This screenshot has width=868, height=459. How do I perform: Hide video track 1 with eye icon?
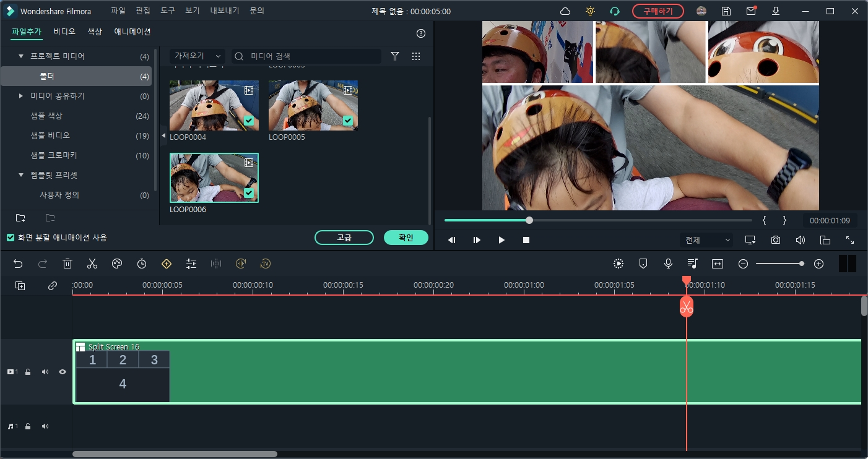[x=63, y=372]
